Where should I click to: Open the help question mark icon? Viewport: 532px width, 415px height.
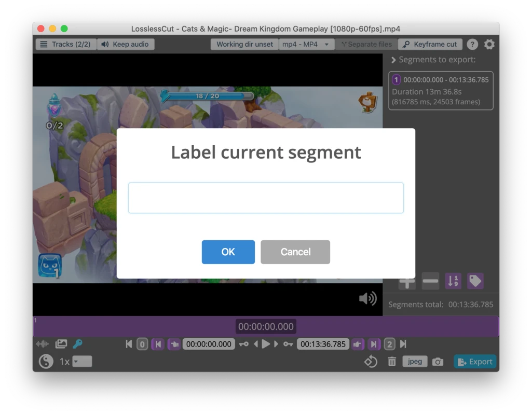472,45
